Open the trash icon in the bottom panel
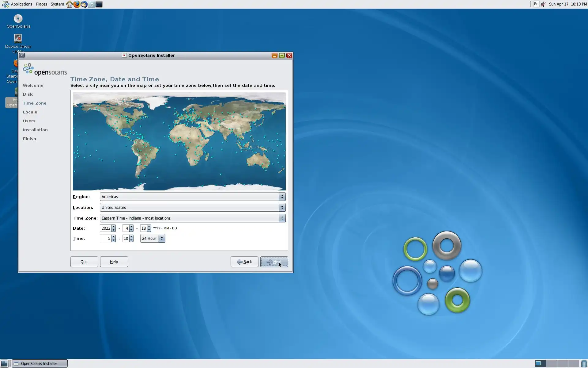 pyautogui.click(x=584, y=363)
